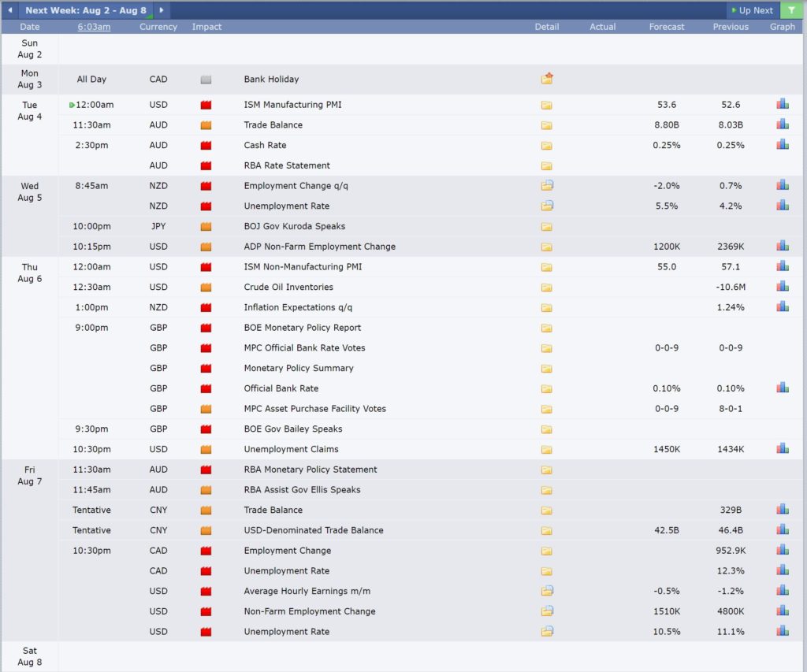
Task: Open detail for BOJ Gov Kuroda Speaks
Action: pyautogui.click(x=547, y=226)
